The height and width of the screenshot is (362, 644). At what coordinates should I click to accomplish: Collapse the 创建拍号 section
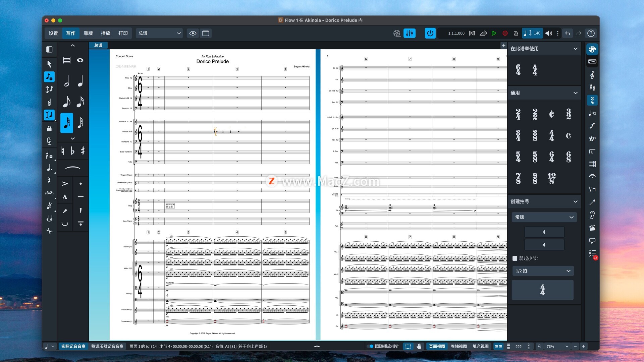click(576, 201)
